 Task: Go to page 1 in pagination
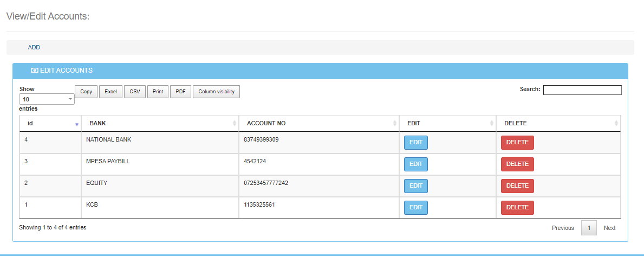[588, 228]
